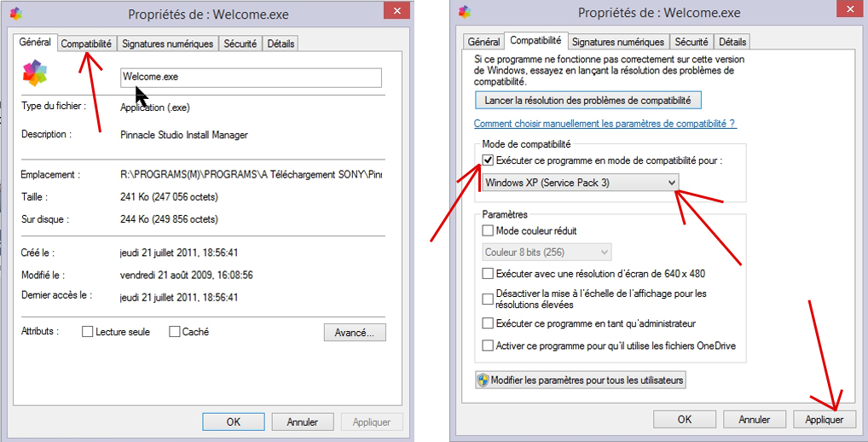Click Annuler in the right properties window
This screenshot has width=868, height=442.
(x=754, y=419)
